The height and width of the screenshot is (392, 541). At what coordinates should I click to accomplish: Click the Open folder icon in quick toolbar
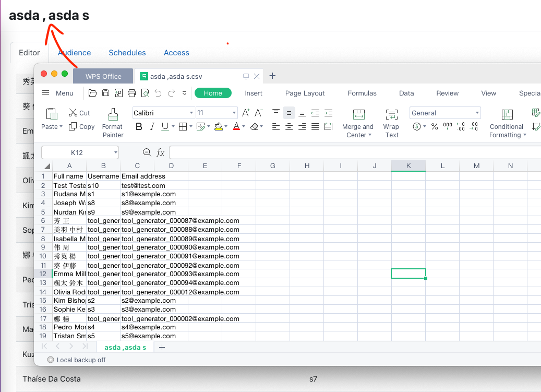(92, 93)
